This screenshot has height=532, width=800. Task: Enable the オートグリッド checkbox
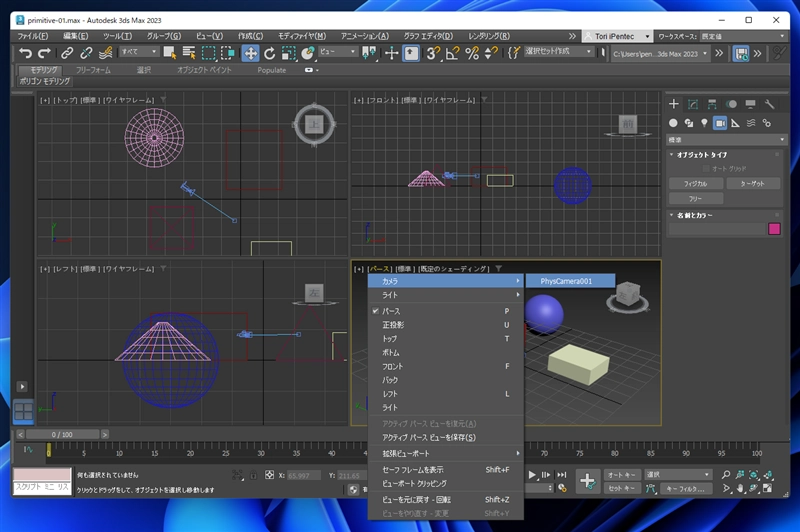point(705,169)
